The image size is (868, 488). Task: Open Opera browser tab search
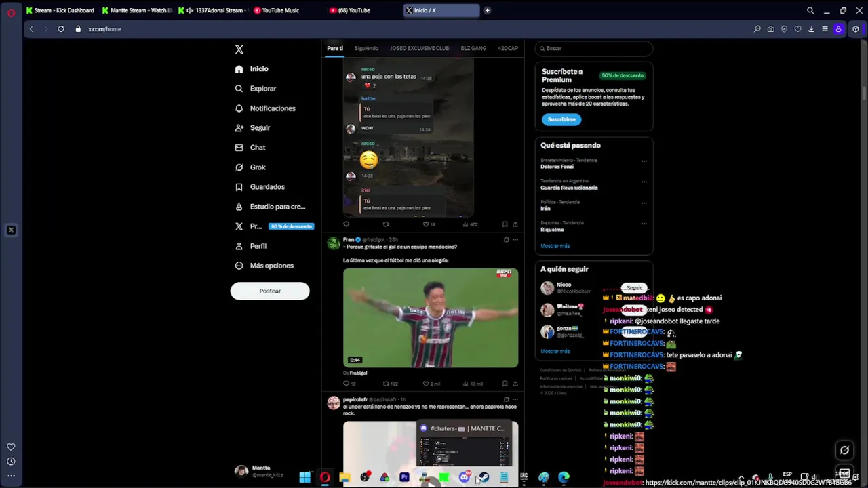810,10
